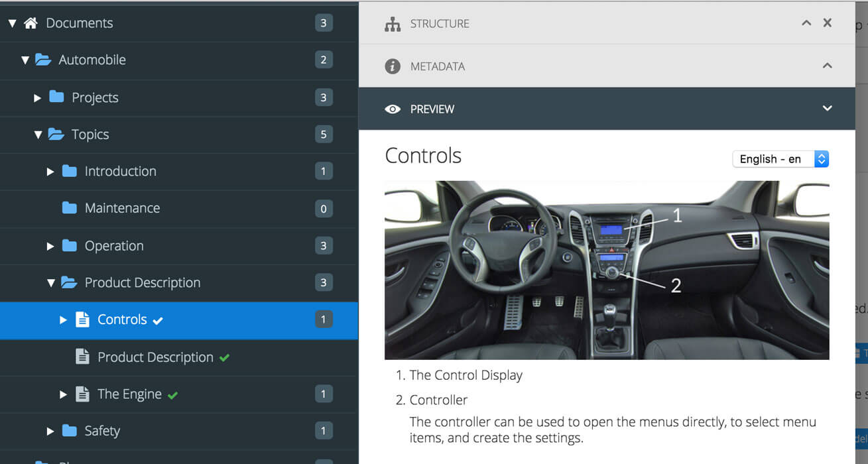
Task: Click the document icon next to Controls
Action: coord(82,319)
